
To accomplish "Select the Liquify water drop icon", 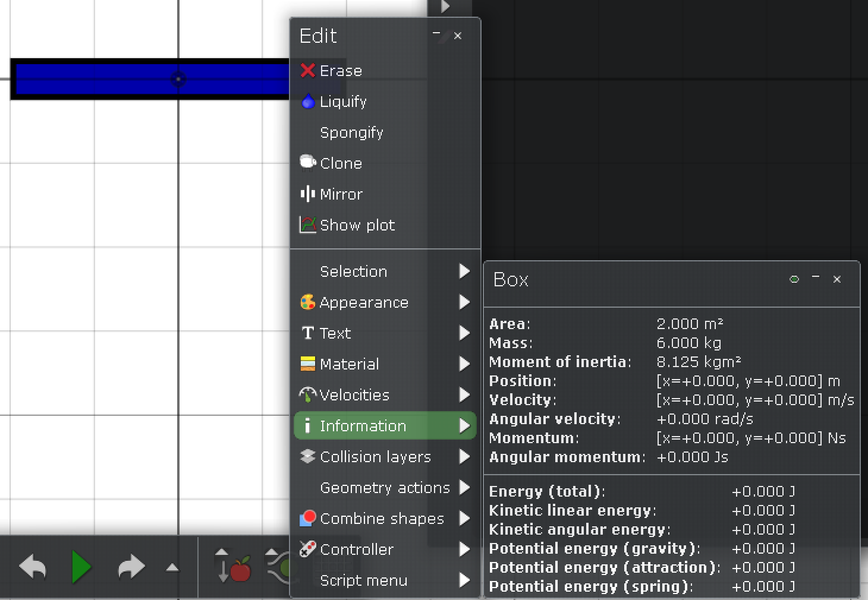I will (307, 102).
